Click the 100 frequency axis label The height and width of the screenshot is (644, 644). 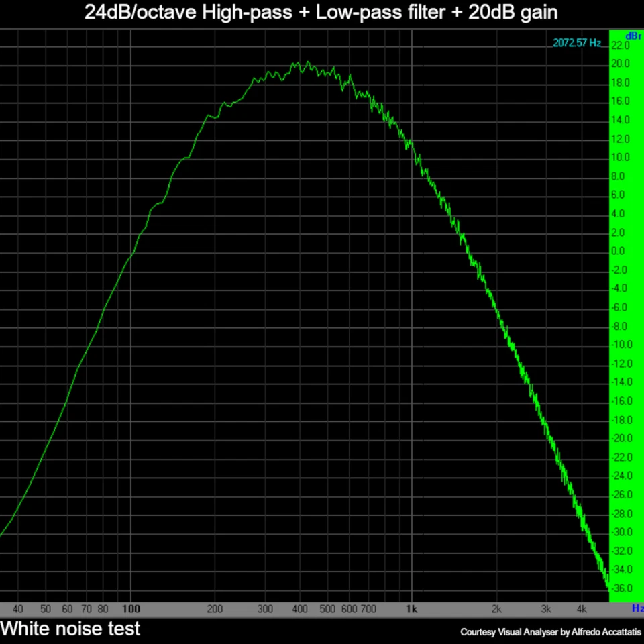coord(131,609)
